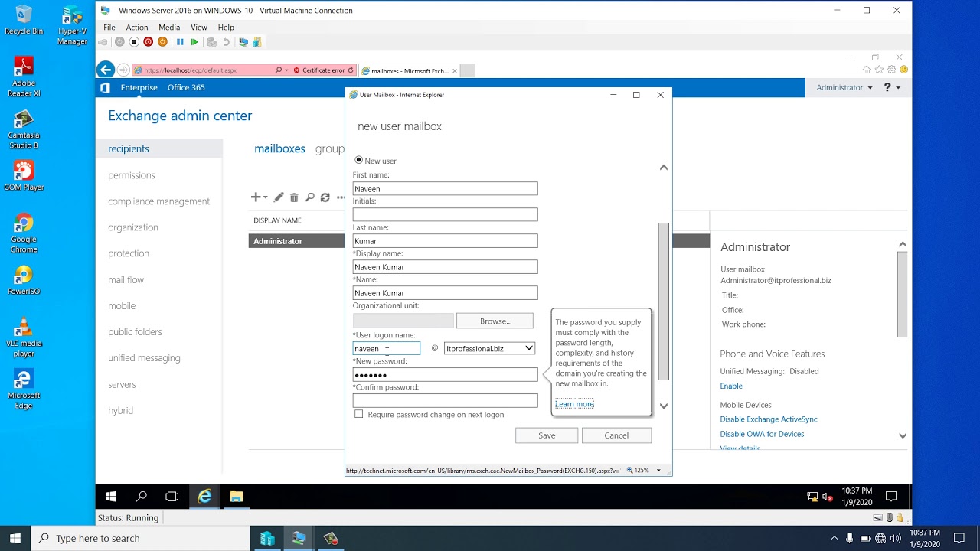Switch to the Office 365 tab

[186, 88]
